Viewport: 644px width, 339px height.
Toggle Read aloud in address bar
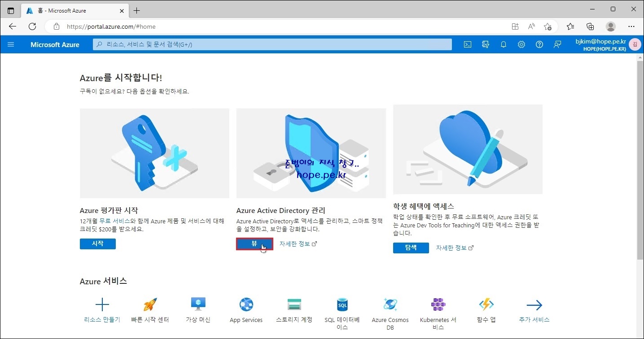(531, 26)
